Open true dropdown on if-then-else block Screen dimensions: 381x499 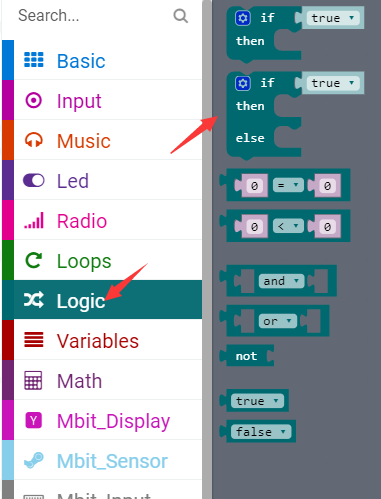pyautogui.click(x=333, y=83)
